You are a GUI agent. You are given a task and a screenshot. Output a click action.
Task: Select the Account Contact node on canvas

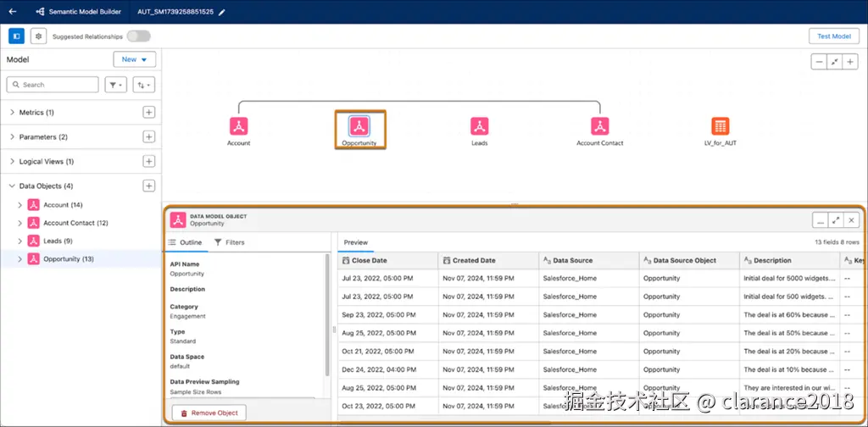pyautogui.click(x=599, y=126)
